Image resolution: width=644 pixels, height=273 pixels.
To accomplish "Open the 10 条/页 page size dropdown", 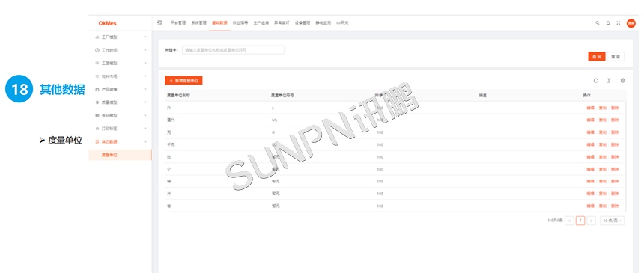I will click(612, 221).
